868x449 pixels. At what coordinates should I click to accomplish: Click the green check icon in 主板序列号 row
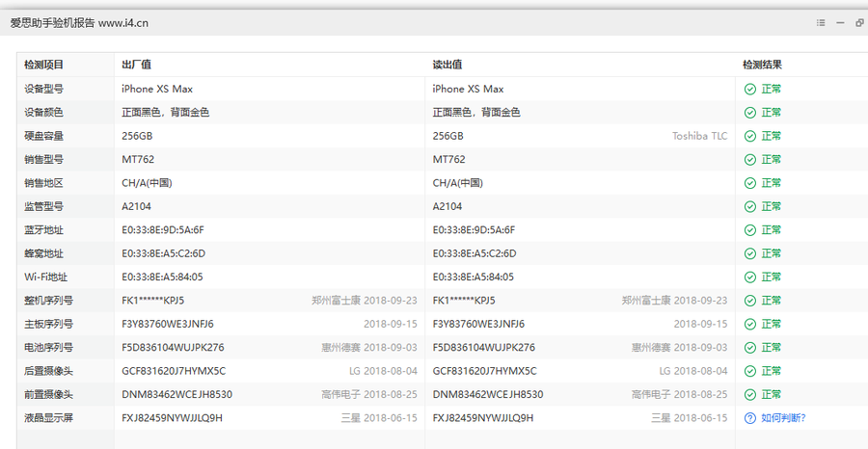click(x=750, y=324)
